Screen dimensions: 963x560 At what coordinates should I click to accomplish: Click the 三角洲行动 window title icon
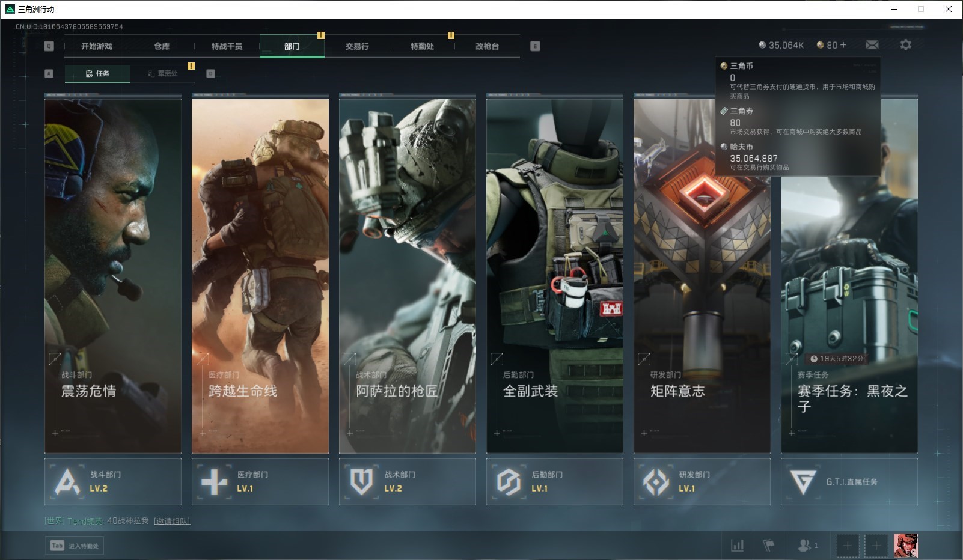coord(10,9)
